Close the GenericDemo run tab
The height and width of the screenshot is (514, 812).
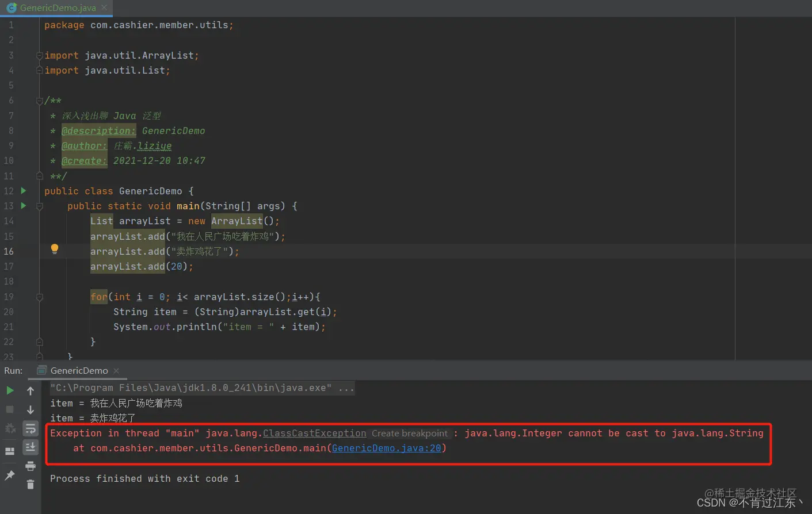pyautogui.click(x=116, y=371)
